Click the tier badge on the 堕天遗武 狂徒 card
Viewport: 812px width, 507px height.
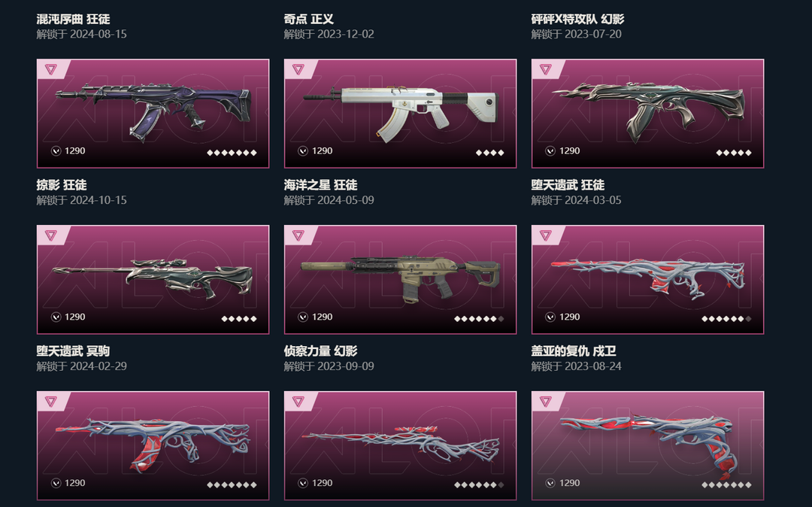click(x=545, y=69)
